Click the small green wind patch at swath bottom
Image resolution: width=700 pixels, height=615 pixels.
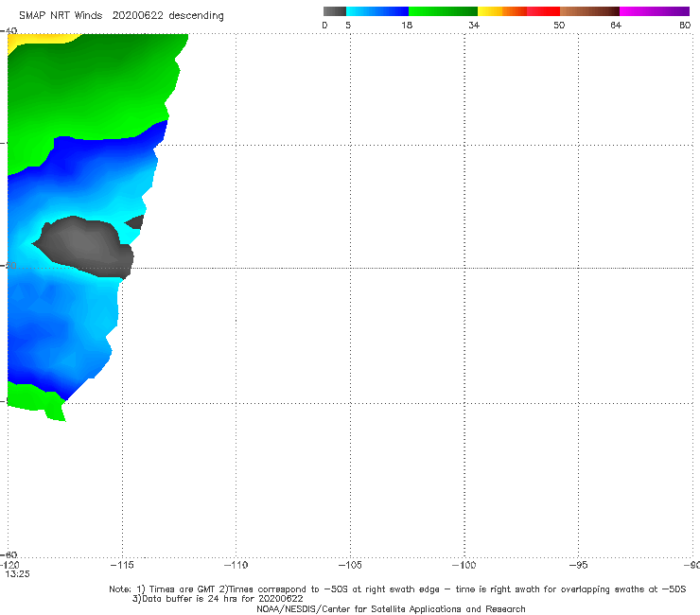38,399
